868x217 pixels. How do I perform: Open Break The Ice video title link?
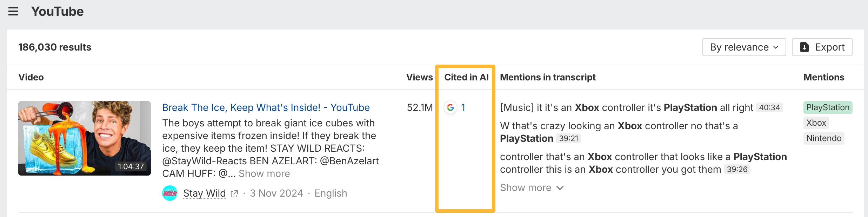(266, 107)
